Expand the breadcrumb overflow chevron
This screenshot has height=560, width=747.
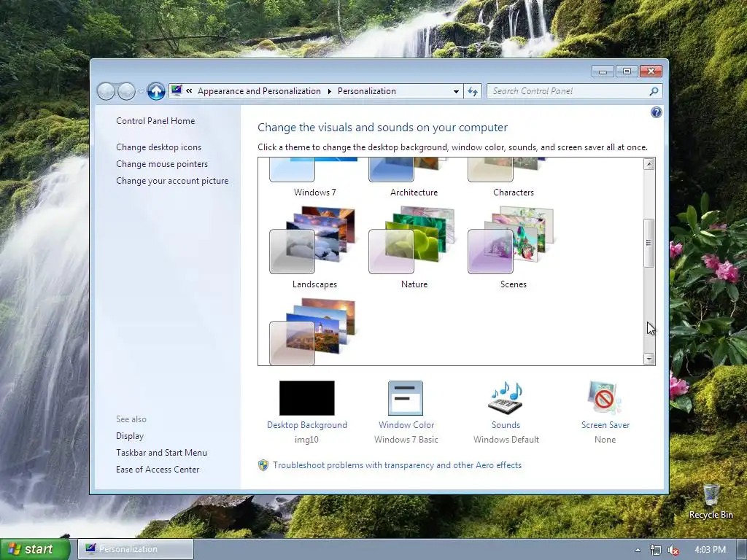(189, 90)
